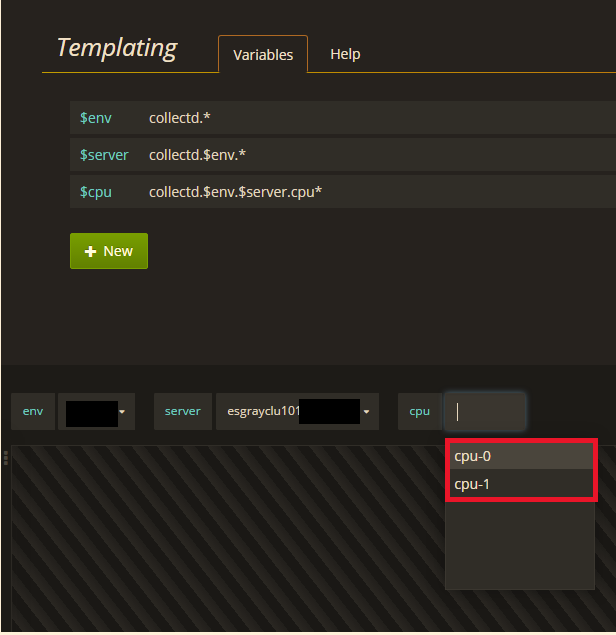Click the collectd.$env.$server.cpu* query text
The height and width of the screenshot is (635, 616).
(x=235, y=192)
